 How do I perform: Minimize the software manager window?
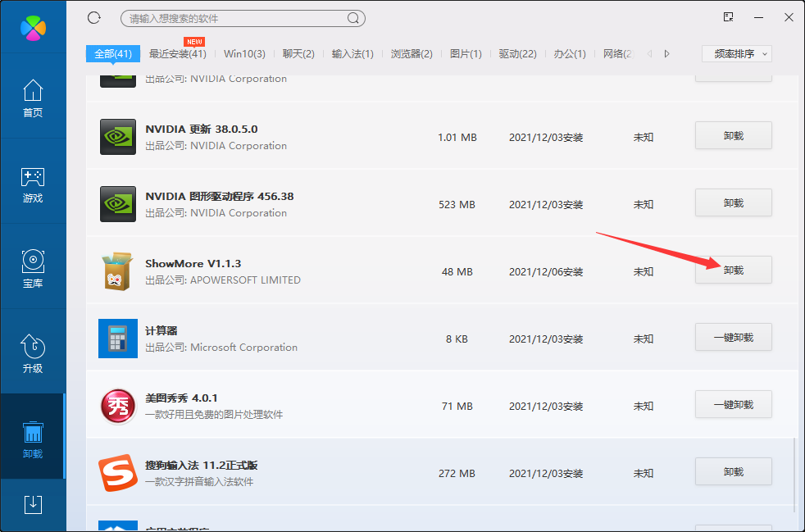[759, 17]
